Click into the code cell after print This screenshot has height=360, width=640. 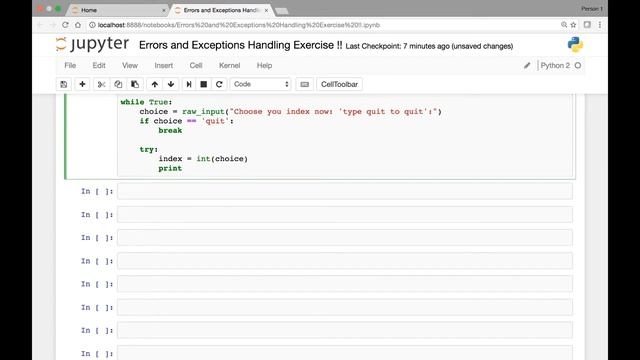tap(183, 168)
